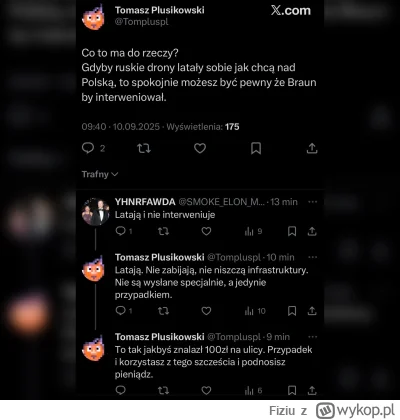Repost YHNRFAWDA's reply
Screen dimensions: 400x420
[x=163, y=231]
